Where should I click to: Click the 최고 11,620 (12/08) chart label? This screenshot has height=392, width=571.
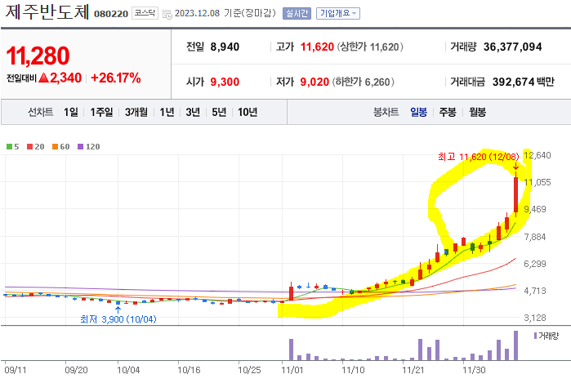478,157
